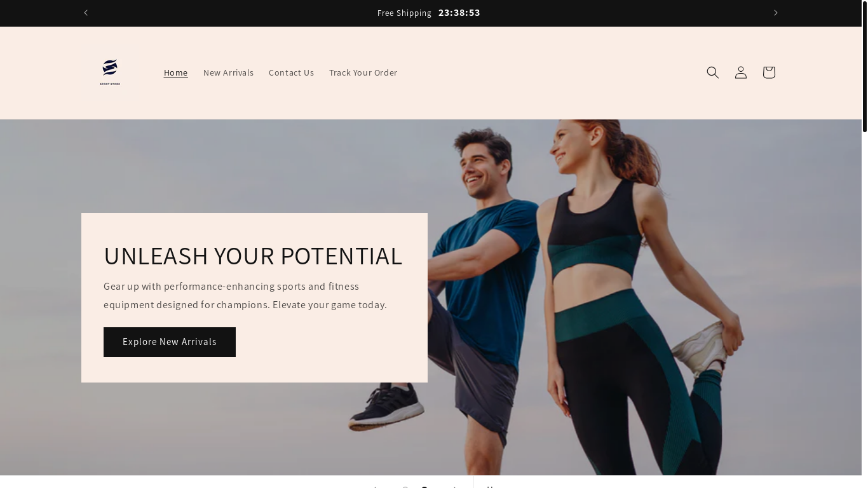Click the Sport Store logo
868x488 pixels.
click(x=110, y=72)
